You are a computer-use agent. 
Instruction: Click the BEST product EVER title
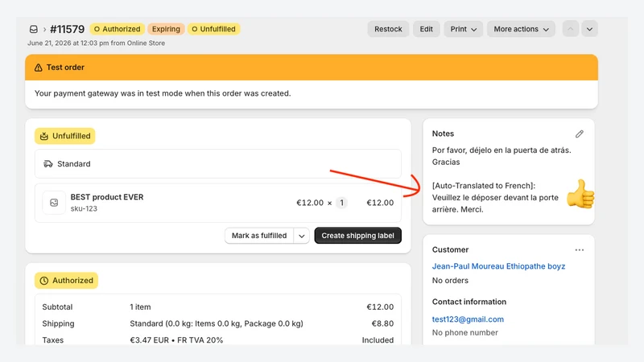pos(107,197)
